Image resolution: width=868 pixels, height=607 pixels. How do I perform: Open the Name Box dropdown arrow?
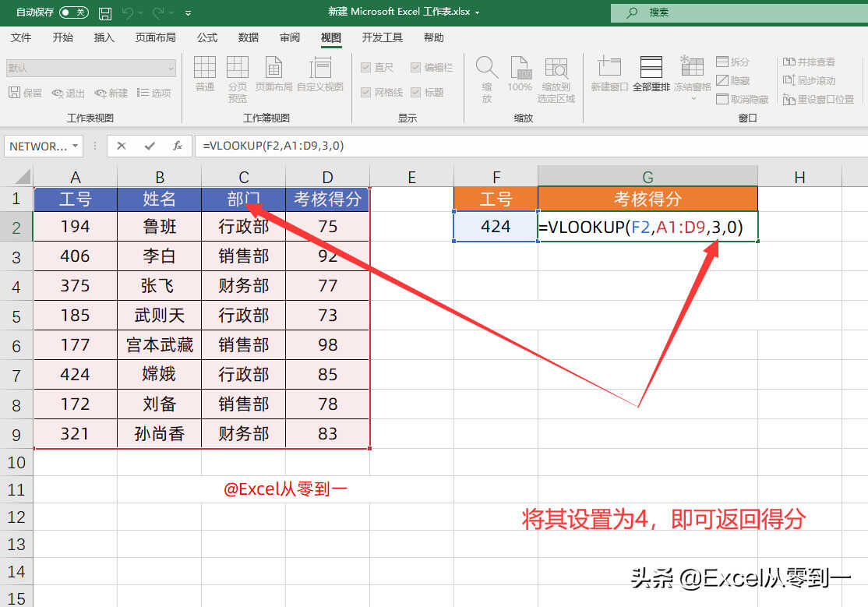tap(75, 146)
